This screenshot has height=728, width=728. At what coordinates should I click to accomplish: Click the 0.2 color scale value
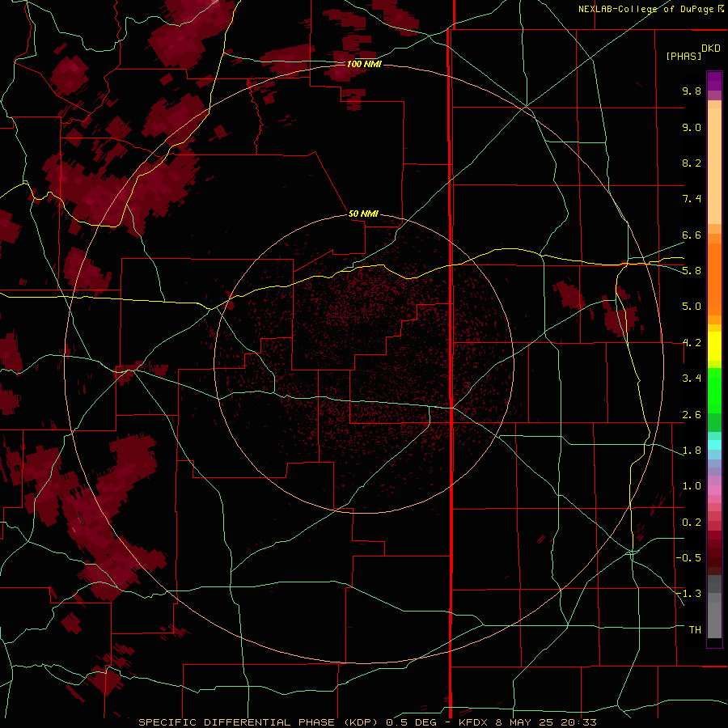[x=692, y=523]
